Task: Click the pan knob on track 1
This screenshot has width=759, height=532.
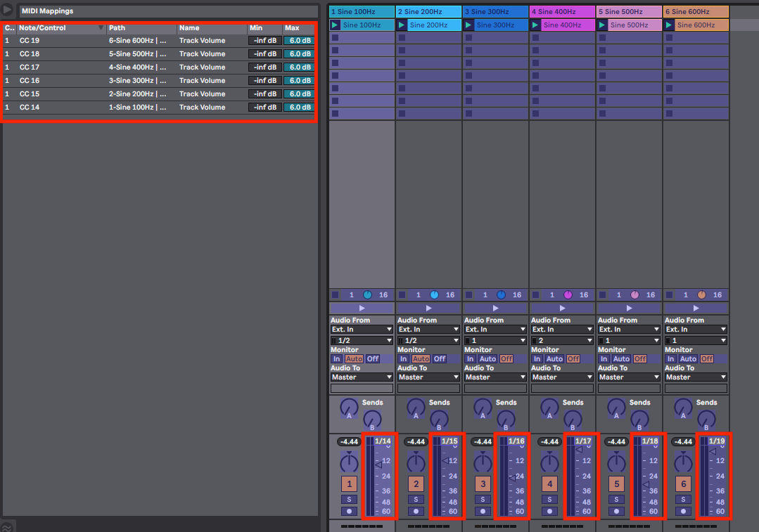Action: [x=349, y=463]
